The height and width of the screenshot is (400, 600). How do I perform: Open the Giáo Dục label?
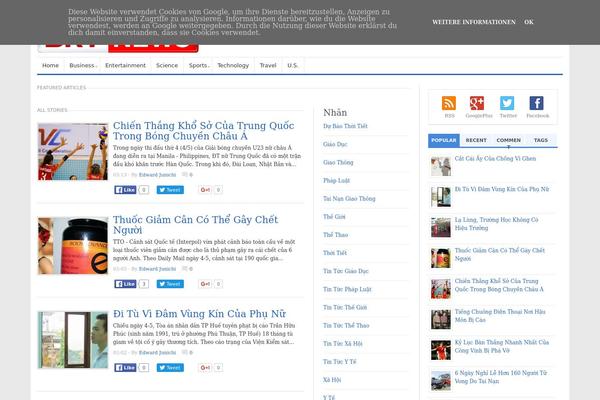tap(335, 144)
